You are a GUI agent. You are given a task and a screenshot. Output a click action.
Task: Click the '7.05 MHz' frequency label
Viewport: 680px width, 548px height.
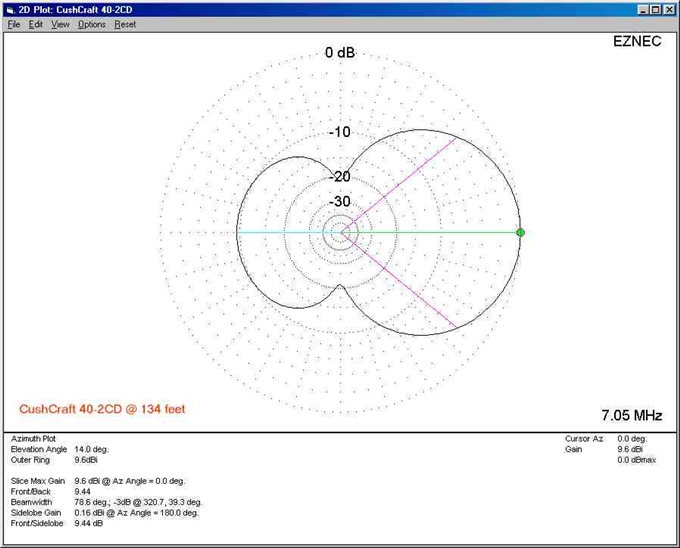tap(631, 415)
